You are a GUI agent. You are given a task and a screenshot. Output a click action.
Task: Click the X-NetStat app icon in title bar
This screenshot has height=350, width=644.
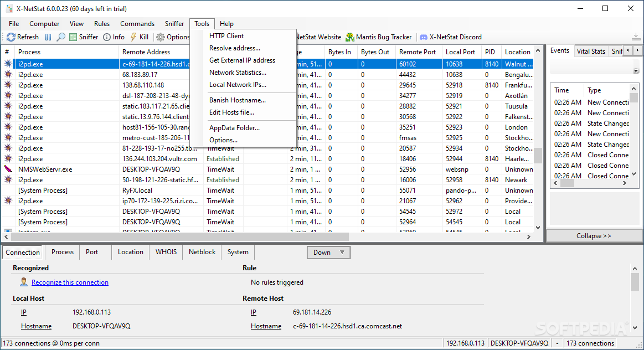pos(9,9)
